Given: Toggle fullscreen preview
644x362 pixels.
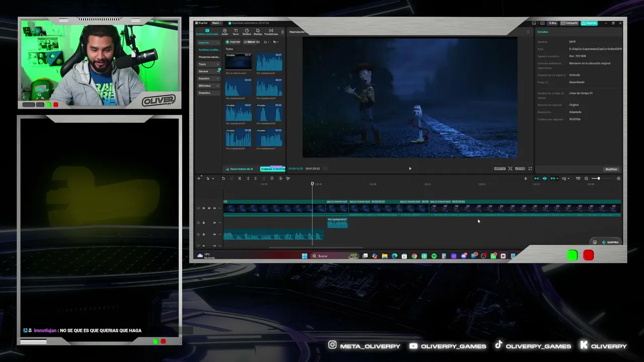Looking at the screenshot, I should tap(530, 168).
